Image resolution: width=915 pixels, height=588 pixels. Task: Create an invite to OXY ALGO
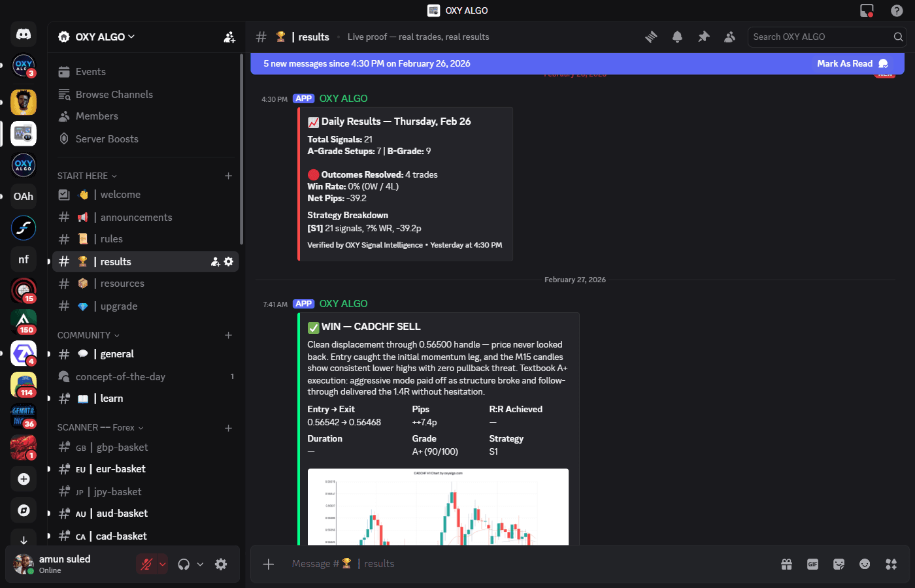pos(229,37)
